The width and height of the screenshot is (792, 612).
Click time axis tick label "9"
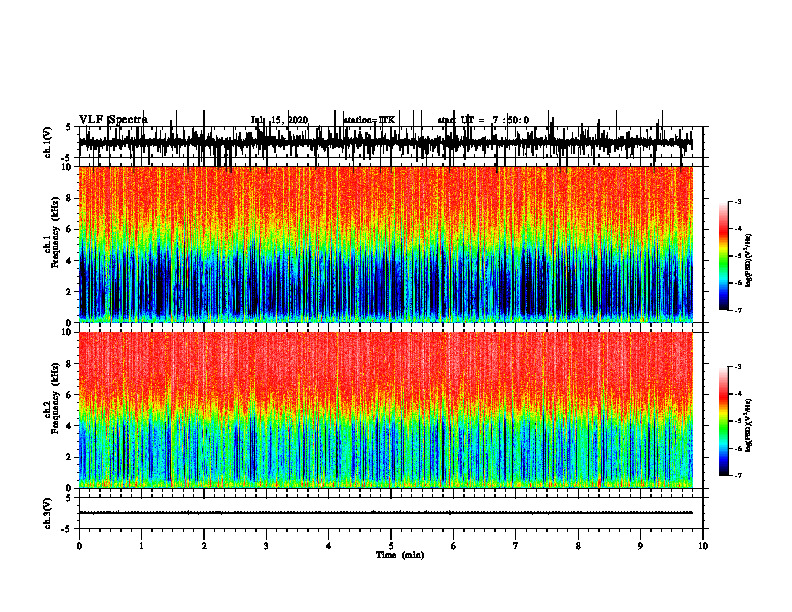640,546
